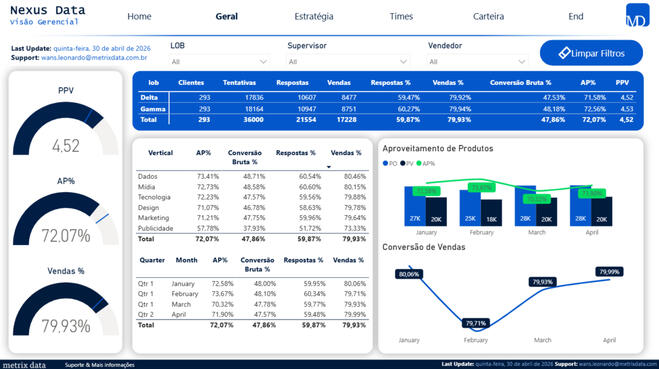Click the PV legend marker
This screenshot has height=369, width=659.
click(x=403, y=163)
